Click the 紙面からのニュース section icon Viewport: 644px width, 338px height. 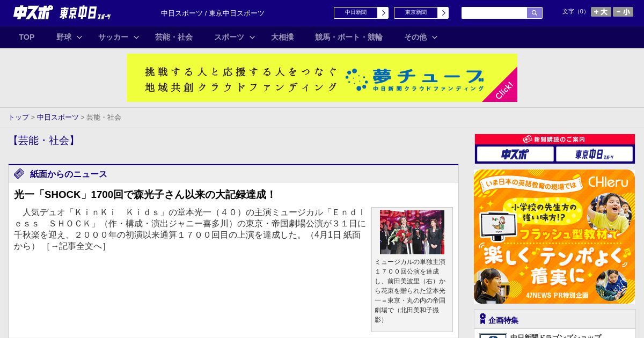coord(19,173)
